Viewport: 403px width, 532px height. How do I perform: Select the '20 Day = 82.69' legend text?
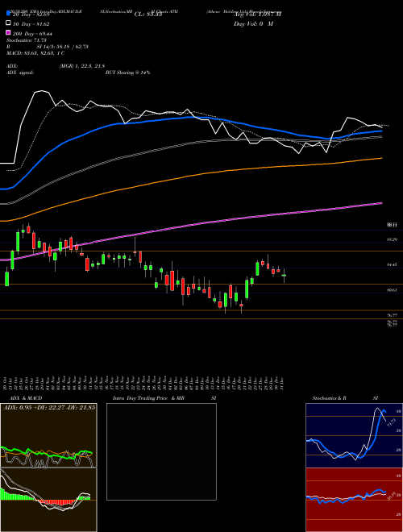(31, 15)
